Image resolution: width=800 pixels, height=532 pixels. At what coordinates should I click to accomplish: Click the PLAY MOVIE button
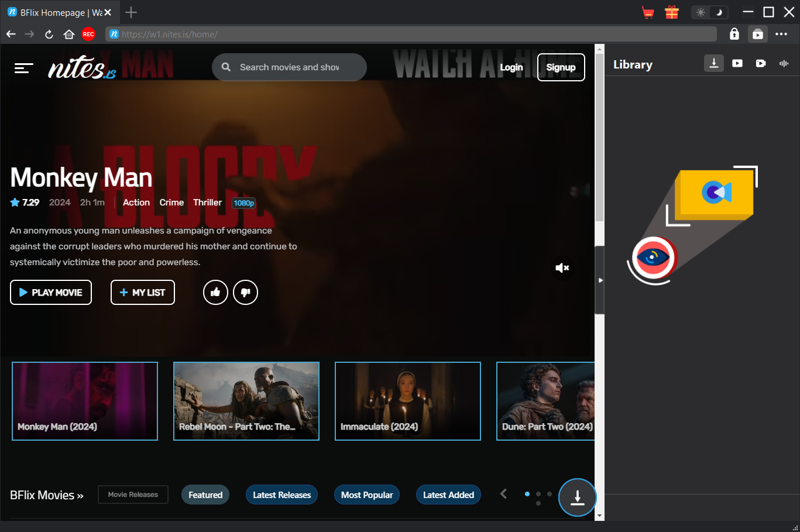(x=51, y=293)
